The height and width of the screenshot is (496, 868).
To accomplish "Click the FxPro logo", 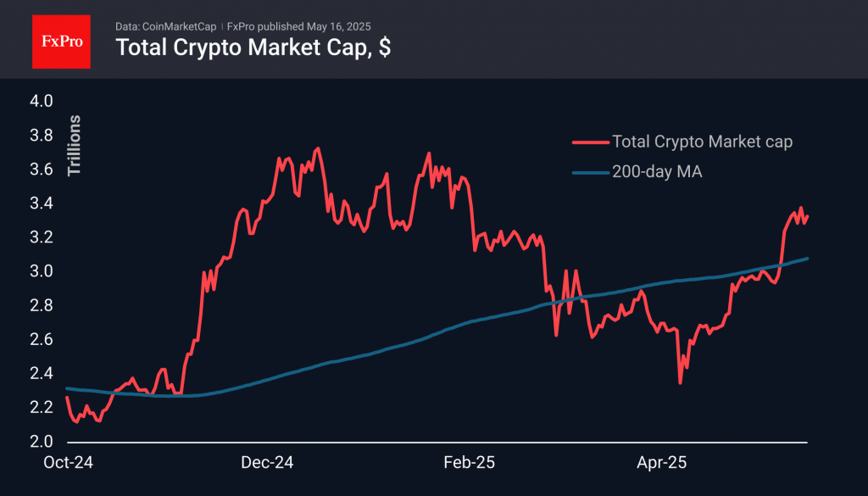I will pyautogui.click(x=62, y=39).
